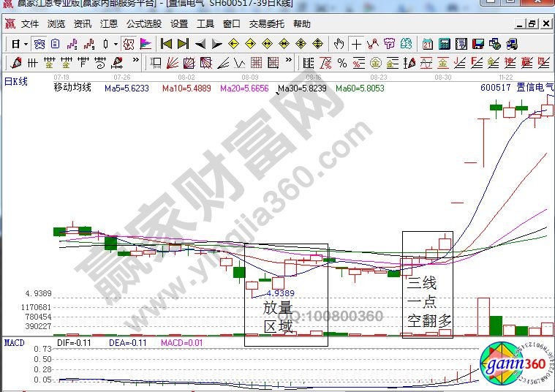Expand the 日 period dropdown arrow
Screen dimensions: 555x392
point(26,44)
